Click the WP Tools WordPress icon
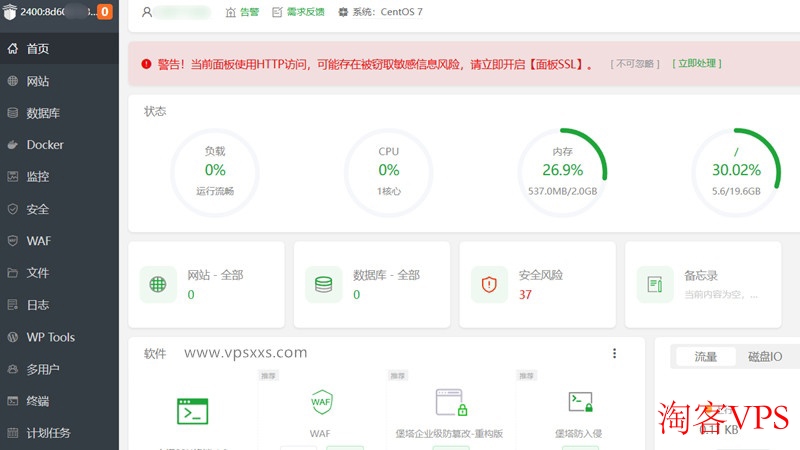 pyautogui.click(x=13, y=337)
